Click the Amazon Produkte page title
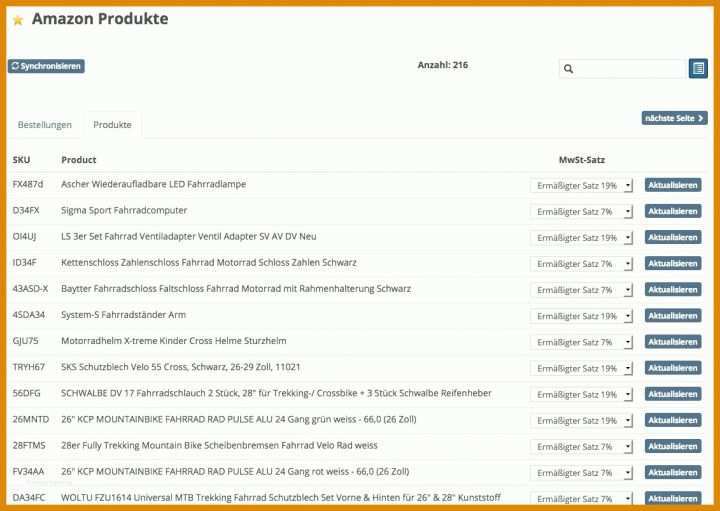 pos(100,19)
